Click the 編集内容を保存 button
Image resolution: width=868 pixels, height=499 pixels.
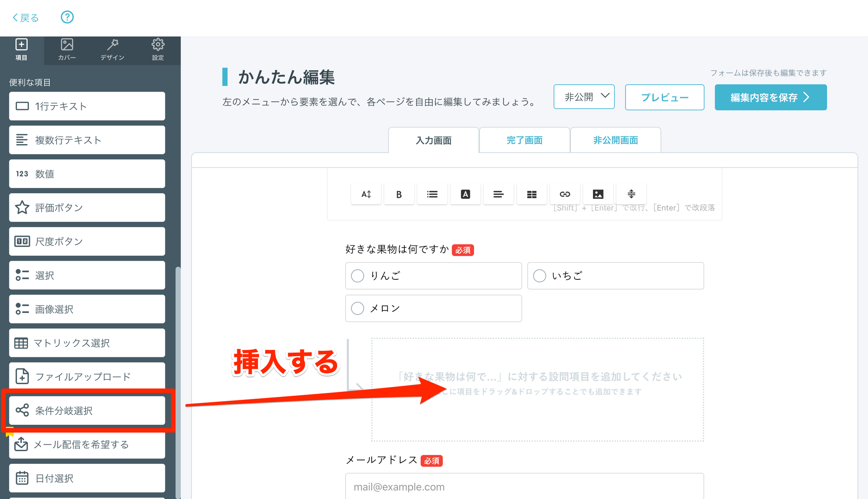click(771, 98)
